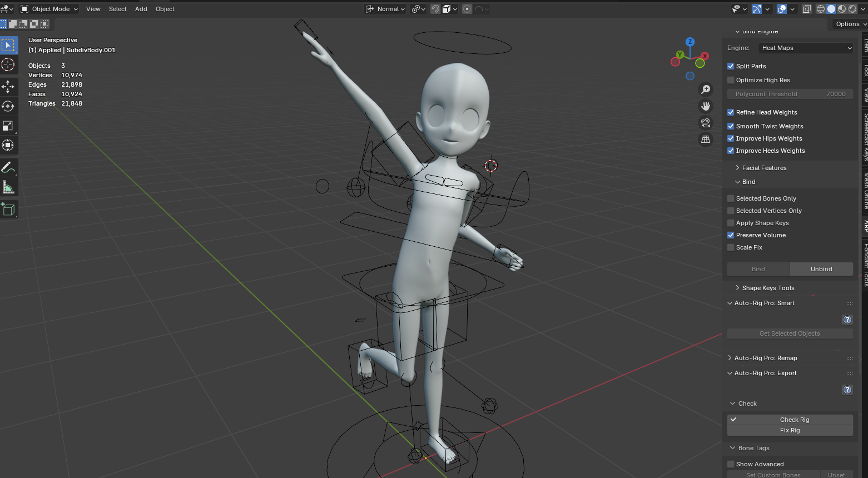Enable proportional editing icon in header

(467, 9)
